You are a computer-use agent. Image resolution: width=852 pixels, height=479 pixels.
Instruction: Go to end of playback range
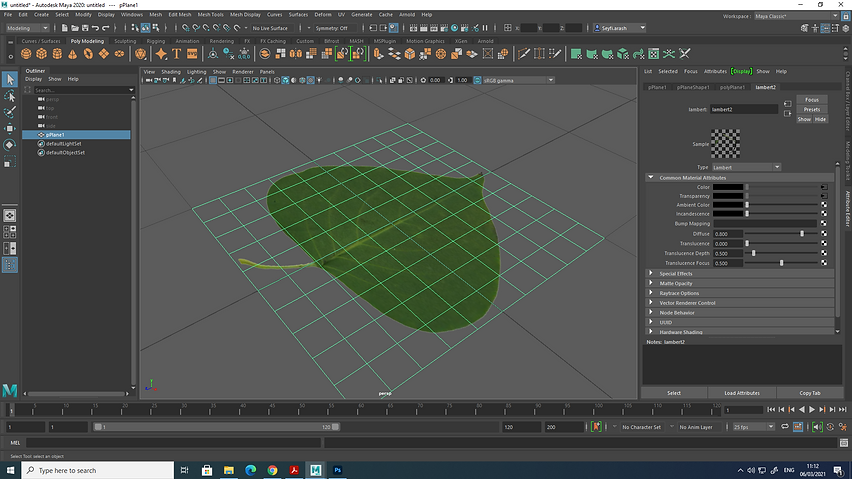click(842, 410)
